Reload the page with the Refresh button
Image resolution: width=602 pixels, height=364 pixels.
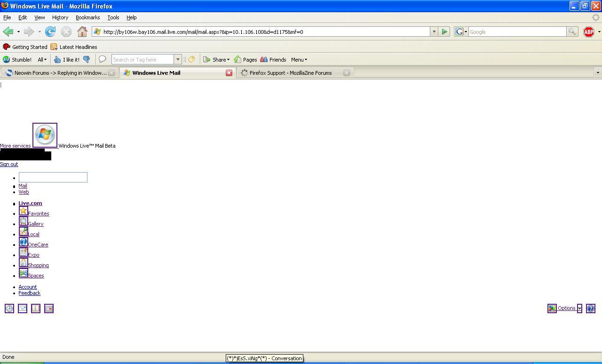[x=50, y=32]
